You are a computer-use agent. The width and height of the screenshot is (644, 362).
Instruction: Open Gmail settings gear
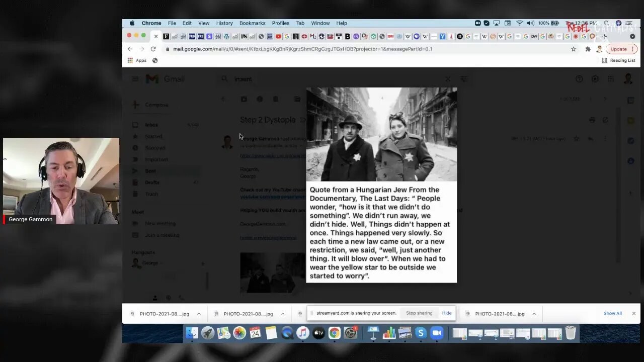pos(595,79)
